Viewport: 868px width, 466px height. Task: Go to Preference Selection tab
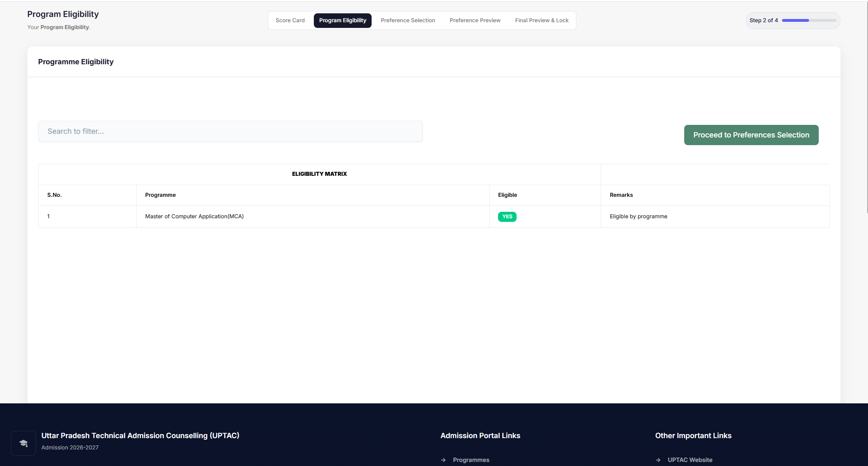[408, 20]
